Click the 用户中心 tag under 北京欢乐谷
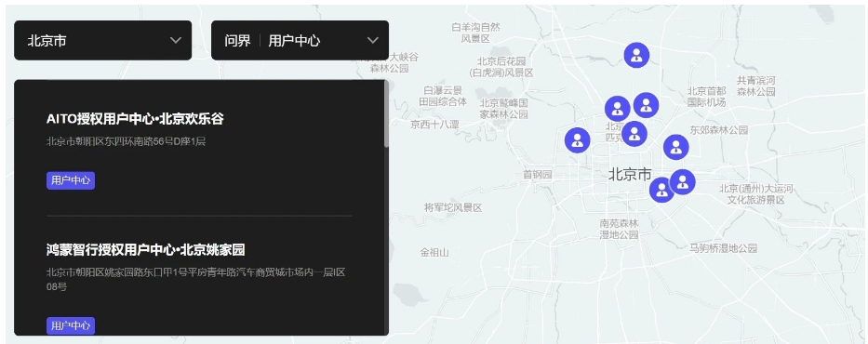 71,181
